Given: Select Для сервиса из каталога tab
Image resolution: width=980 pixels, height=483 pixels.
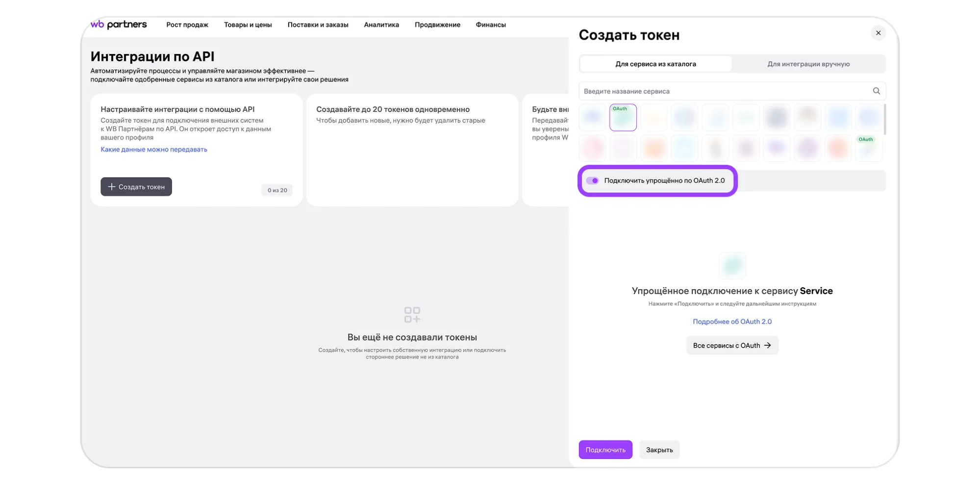Looking at the screenshot, I should (x=655, y=64).
